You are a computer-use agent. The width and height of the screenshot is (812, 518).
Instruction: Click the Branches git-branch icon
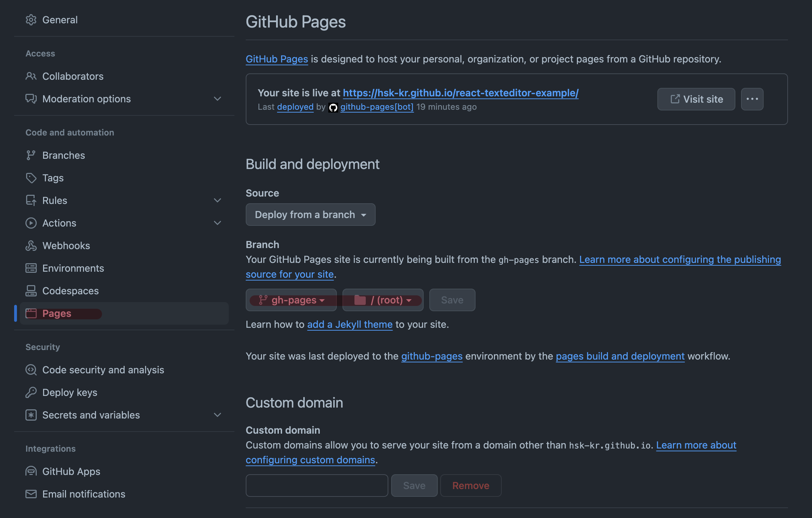point(31,155)
